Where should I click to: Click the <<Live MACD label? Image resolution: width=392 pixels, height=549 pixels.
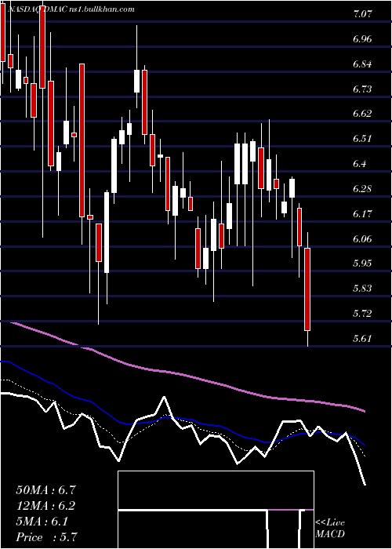pos(330,529)
